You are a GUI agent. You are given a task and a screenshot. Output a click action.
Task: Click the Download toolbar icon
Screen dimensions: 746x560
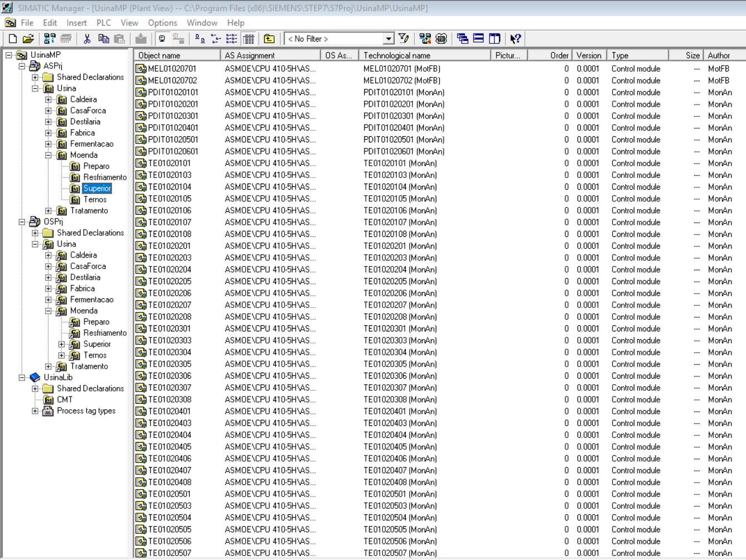coord(141,39)
